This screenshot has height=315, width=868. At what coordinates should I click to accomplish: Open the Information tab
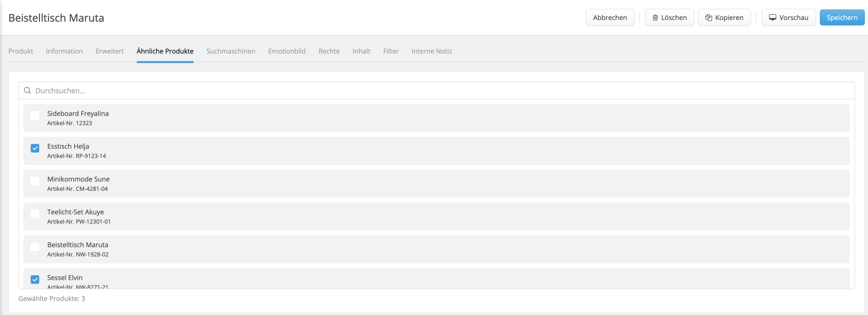click(64, 51)
